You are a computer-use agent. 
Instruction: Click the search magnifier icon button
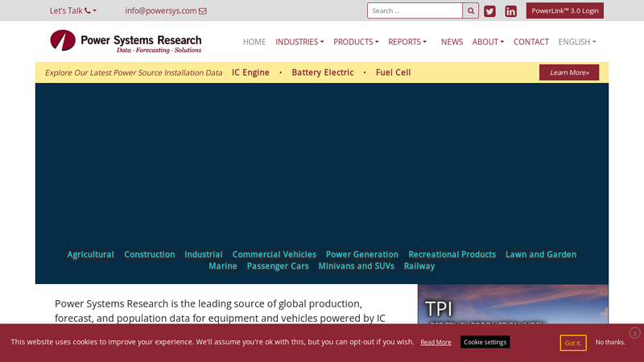point(471,10)
